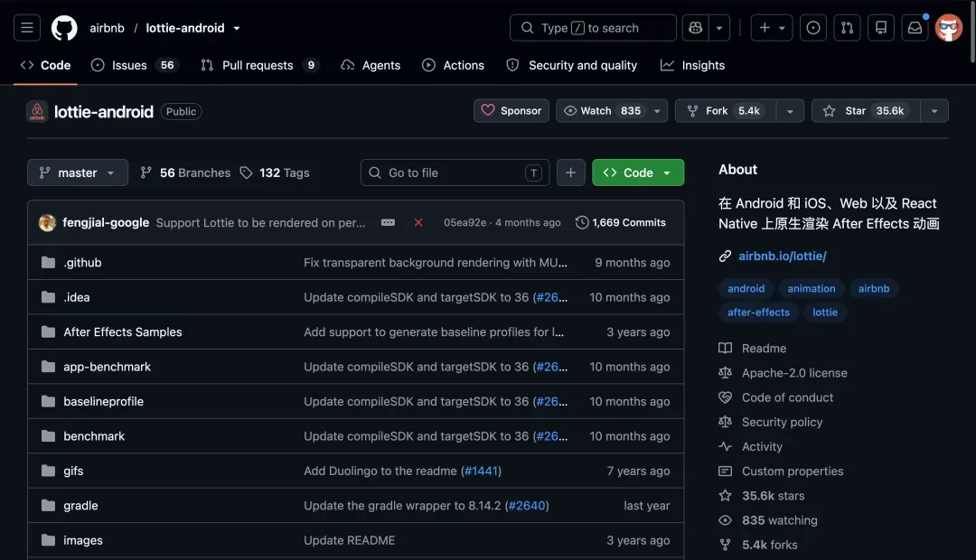This screenshot has height=560, width=976.
Task: Click the android topic tag
Action: tap(746, 289)
